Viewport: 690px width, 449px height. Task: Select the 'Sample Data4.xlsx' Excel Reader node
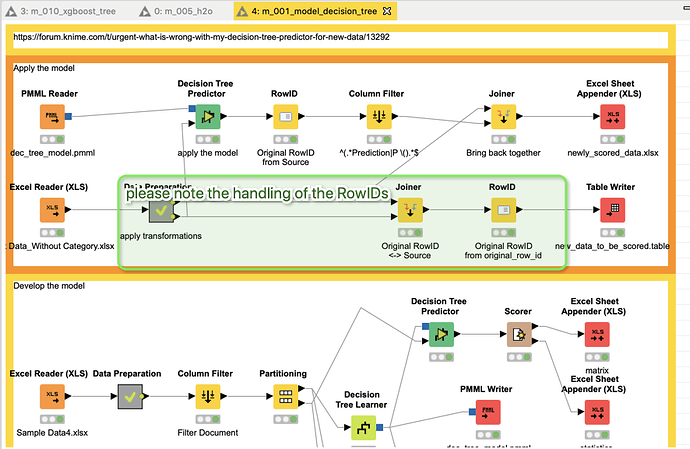pos(52,398)
